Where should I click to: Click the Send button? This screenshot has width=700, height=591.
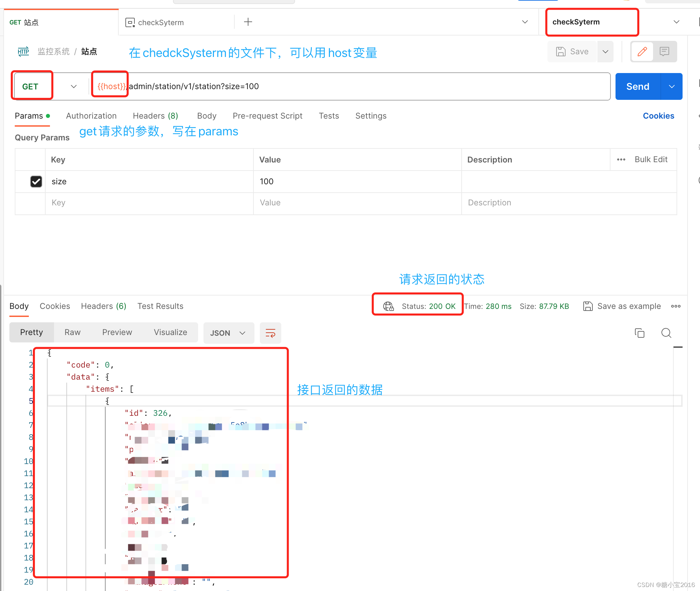638,86
